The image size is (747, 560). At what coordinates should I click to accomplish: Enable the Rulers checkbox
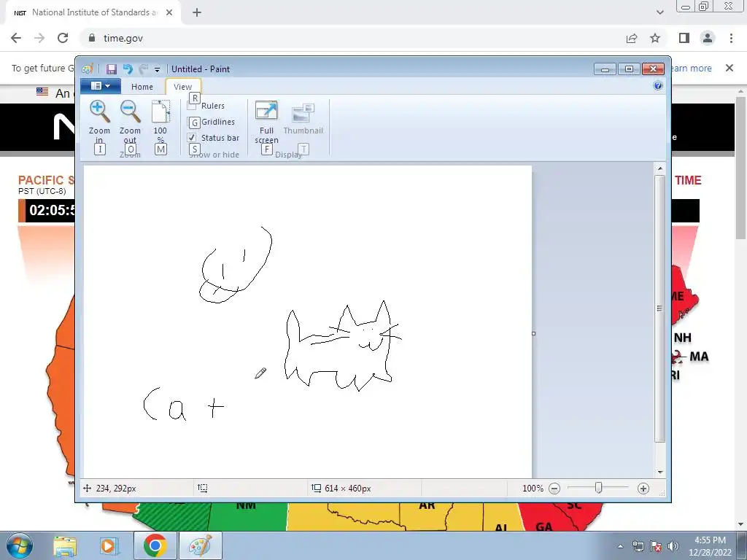pos(192,106)
